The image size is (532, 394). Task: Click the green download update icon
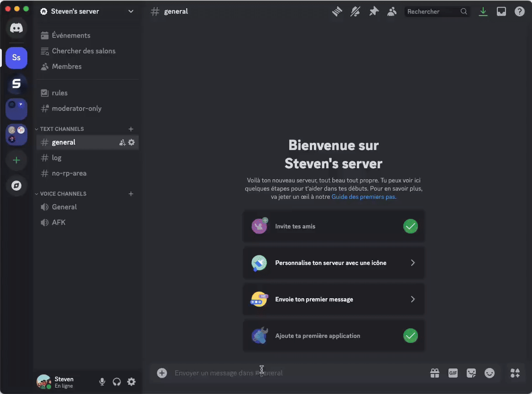(x=483, y=11)
